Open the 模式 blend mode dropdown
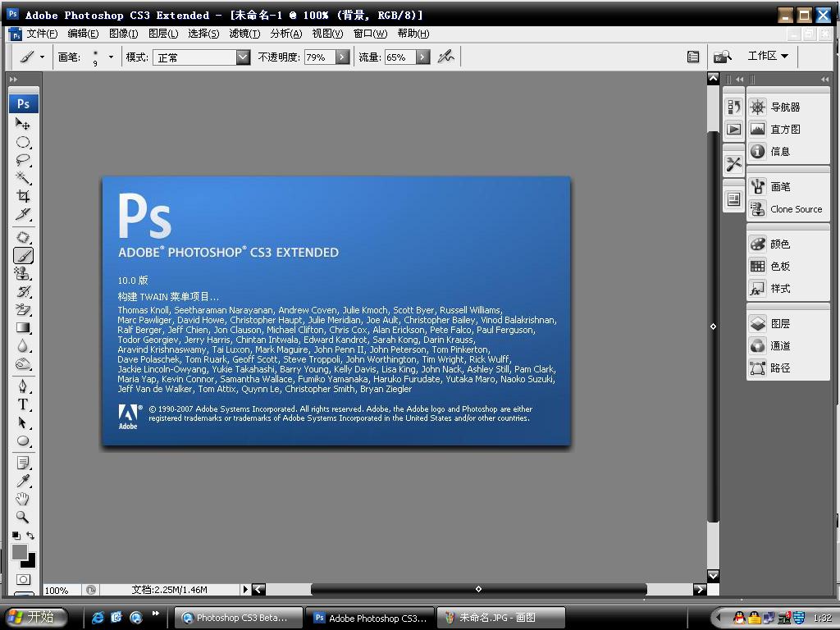This screenshot has width=840, height=630. coord(243,57)
